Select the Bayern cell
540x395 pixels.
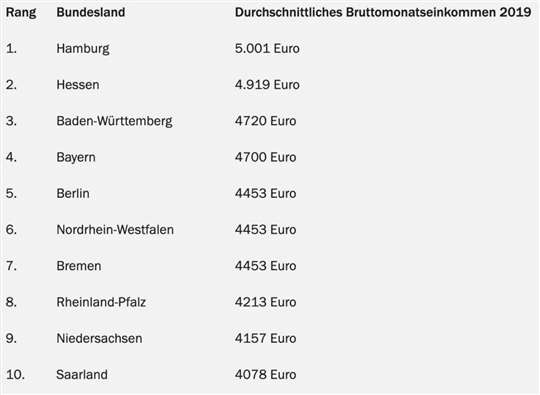click(76, 158)
